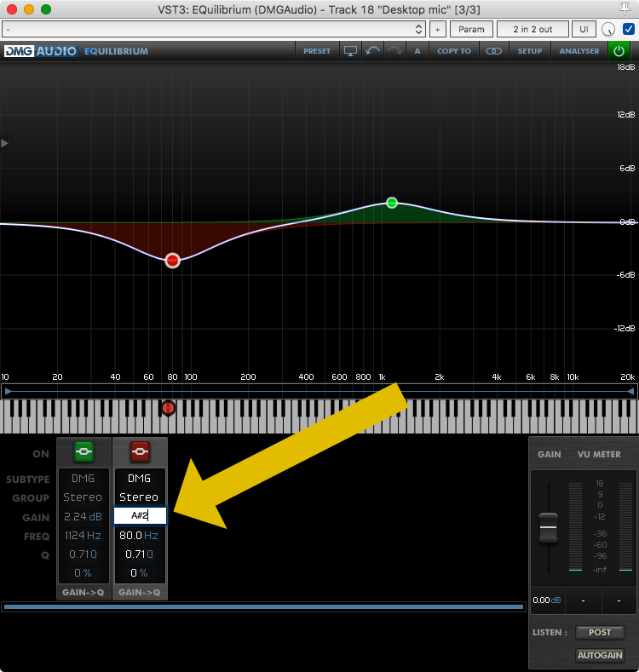Viewport: 639px width, 672px height.
Task: Open the PRESET menu
Action: pos(317,51)
